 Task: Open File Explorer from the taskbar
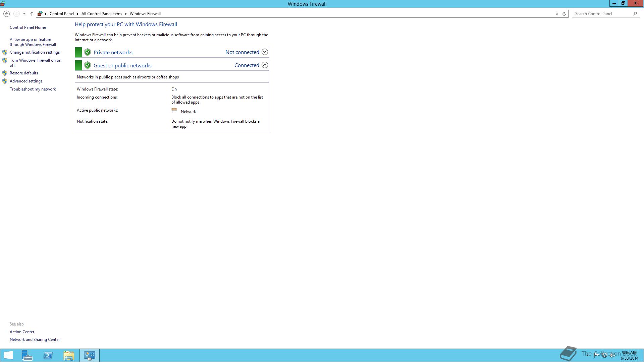pos(69,355)
